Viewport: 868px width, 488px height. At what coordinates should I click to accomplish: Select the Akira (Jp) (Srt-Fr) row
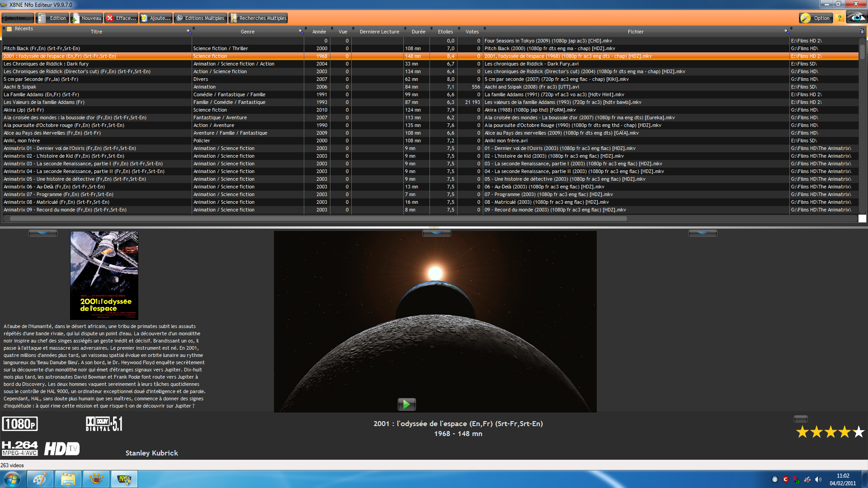click(24, 110)
